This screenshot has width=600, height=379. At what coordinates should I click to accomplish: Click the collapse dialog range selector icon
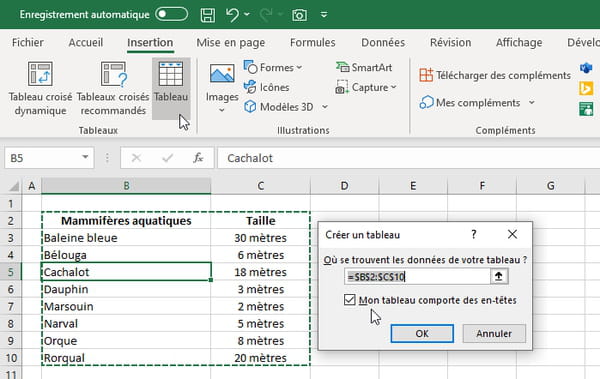[499, 276]
